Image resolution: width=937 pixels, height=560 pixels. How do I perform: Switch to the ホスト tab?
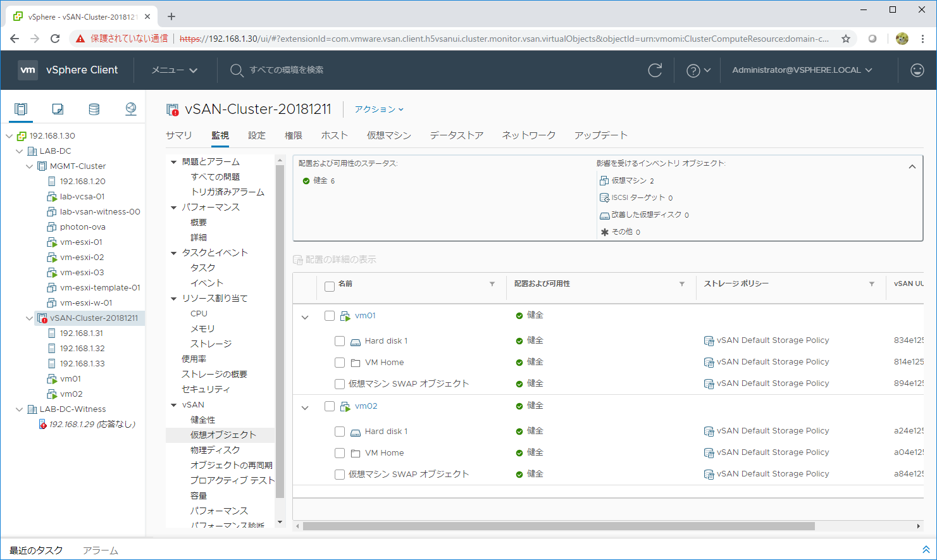pyautogui.click(x=335, y=135)
